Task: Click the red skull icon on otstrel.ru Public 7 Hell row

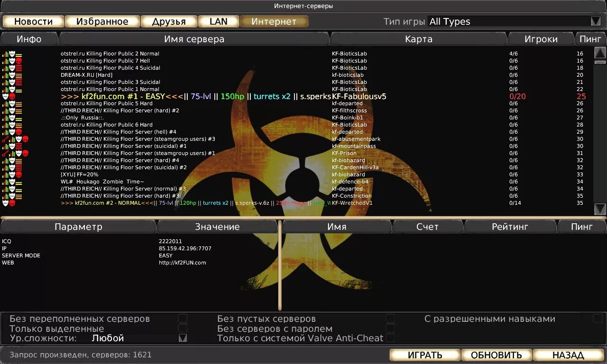Action: (x=18, y=61)
